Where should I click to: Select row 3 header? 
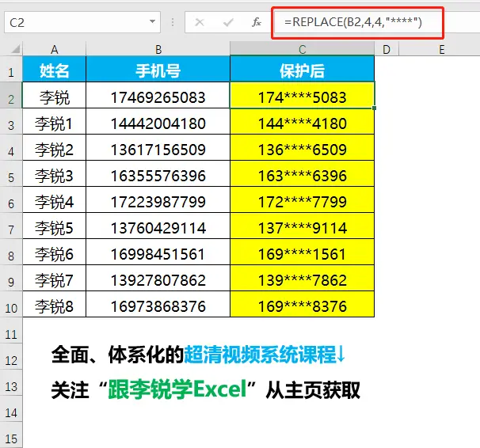(11, 121)
